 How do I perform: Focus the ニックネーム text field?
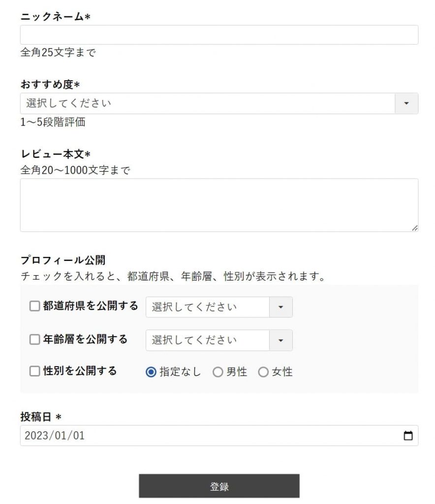coord(219,35)
